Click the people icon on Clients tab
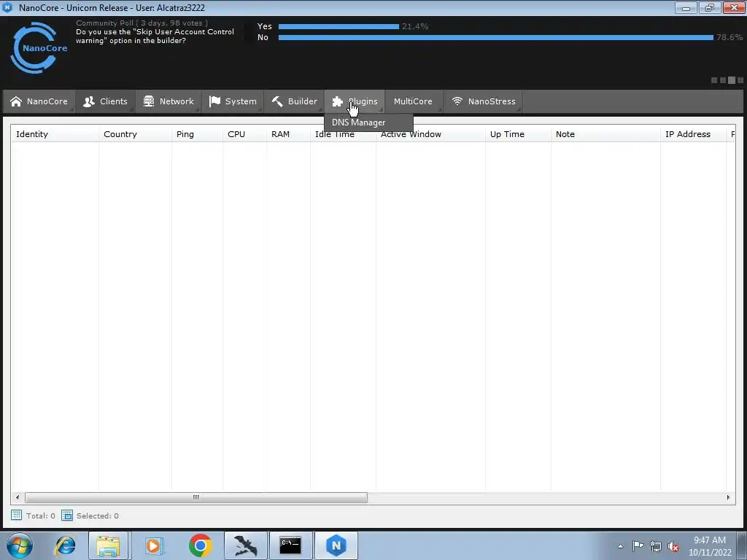 88,101
